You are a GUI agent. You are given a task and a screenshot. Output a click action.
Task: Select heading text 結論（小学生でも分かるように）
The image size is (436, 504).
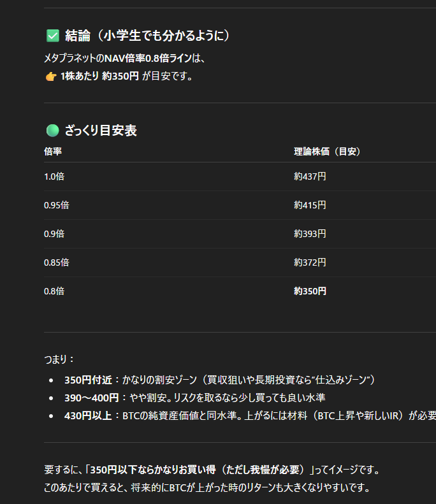148,35
